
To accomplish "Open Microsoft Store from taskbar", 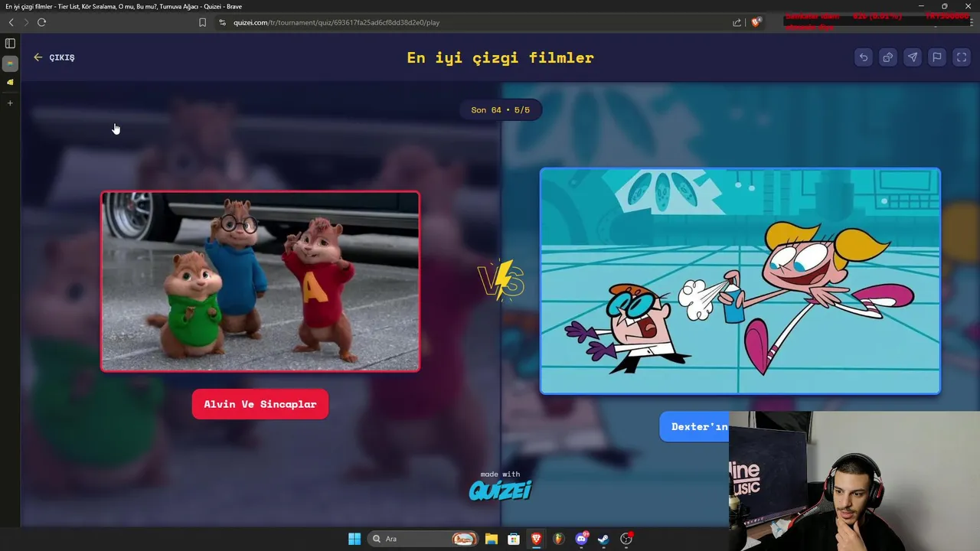I will [514, 539].
